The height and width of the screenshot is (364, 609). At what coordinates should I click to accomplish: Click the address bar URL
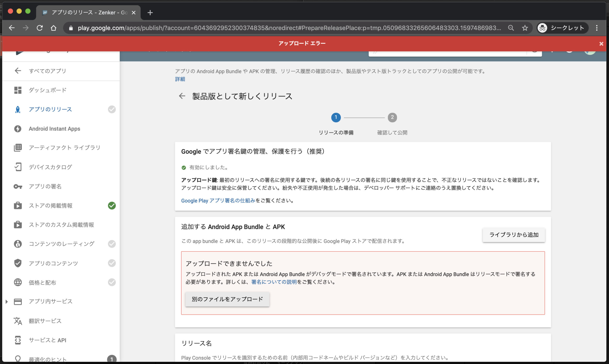point(290,28)
